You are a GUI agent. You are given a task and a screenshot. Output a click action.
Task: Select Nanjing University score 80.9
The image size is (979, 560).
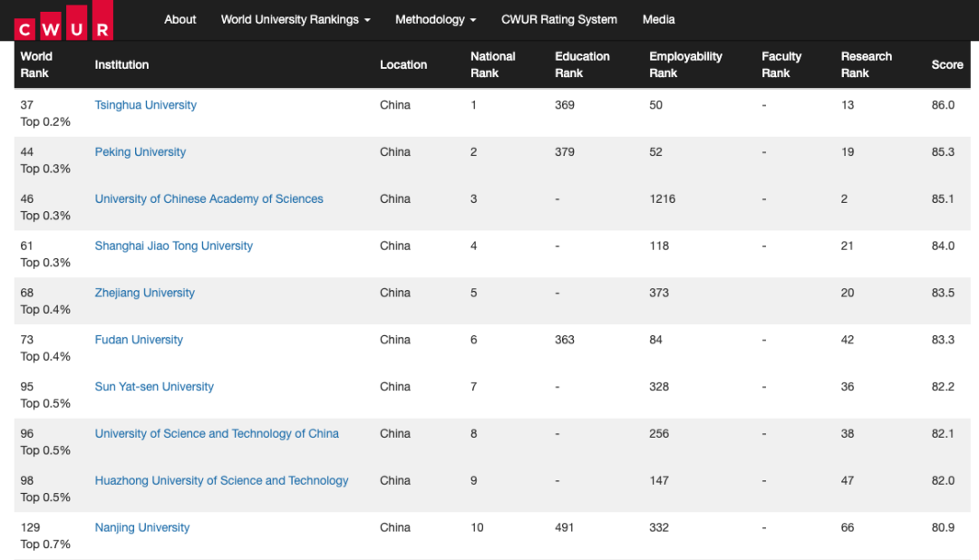click(x=943, y=527)
